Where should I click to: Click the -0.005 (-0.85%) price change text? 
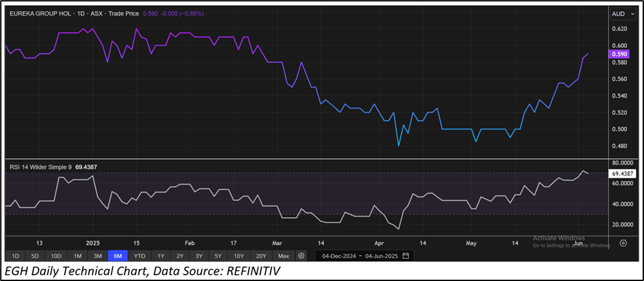(x=182, y=14)
